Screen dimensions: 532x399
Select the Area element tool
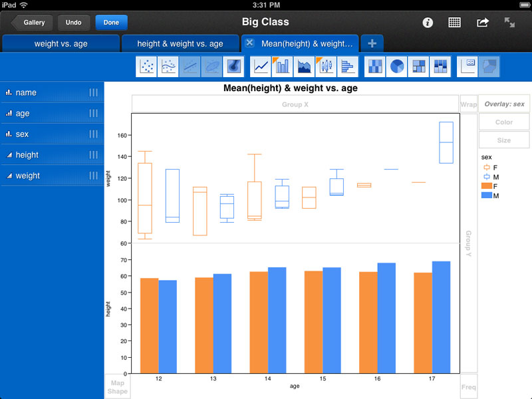304,66
